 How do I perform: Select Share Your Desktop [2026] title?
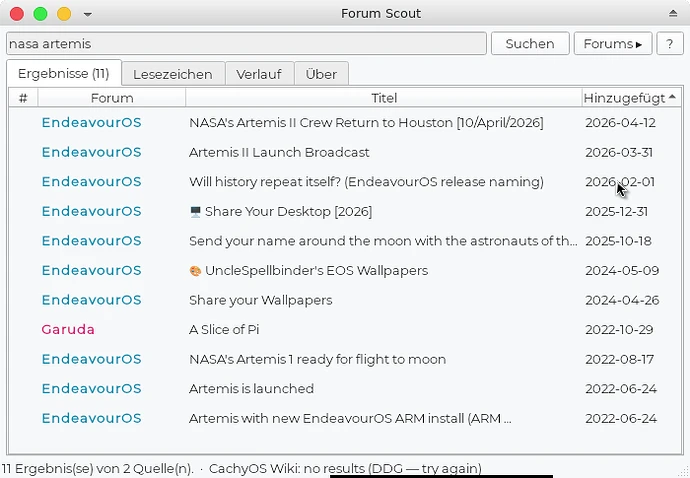288,211
